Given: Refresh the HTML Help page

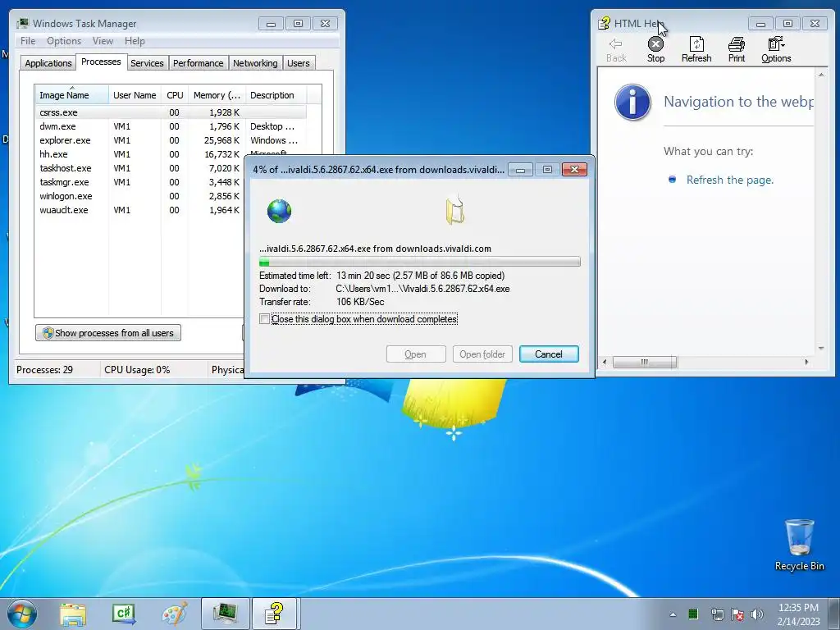Looking at the screenshot, I should pos(696,50).
